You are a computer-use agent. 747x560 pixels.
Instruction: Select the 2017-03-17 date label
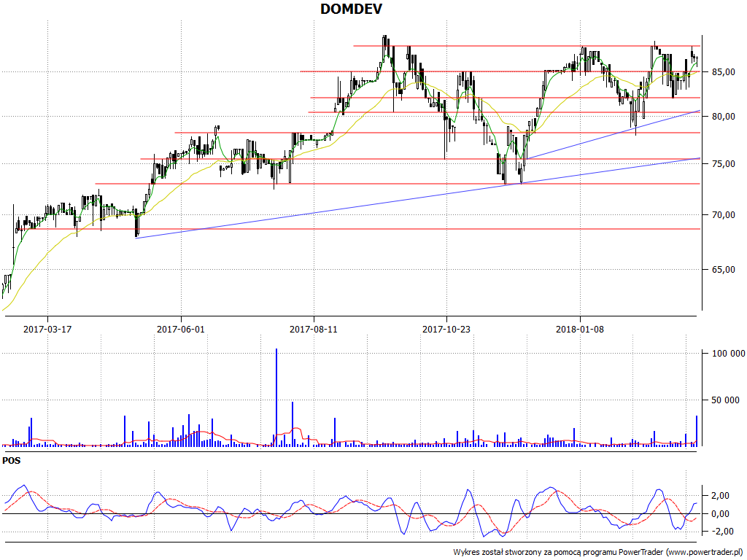[x=47, y=329]
